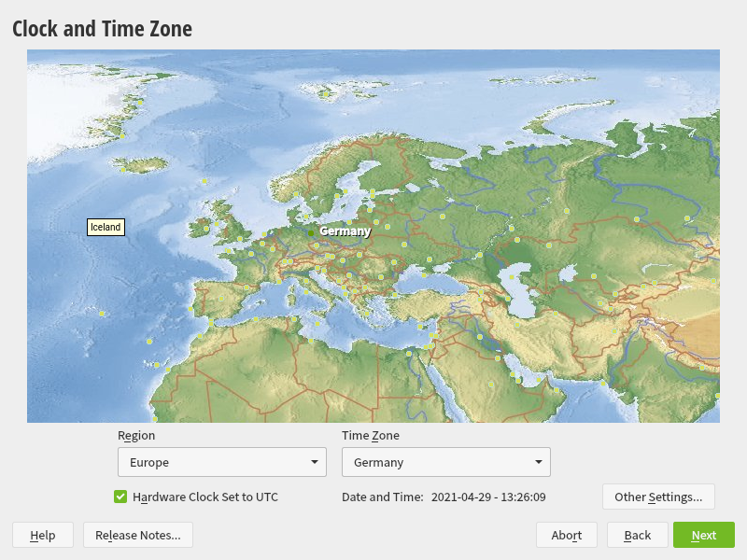Open the Time Zone dropdown showing Germany
The image size is (747, 560).
pyautogui.click(x=445, y=462)
